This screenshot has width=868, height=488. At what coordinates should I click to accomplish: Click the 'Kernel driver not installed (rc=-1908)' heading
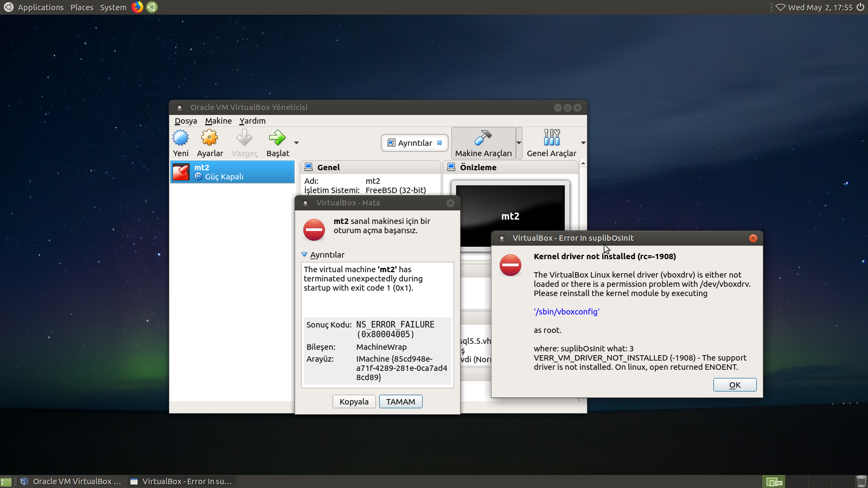pyautogui.click(x=605, y=256)
